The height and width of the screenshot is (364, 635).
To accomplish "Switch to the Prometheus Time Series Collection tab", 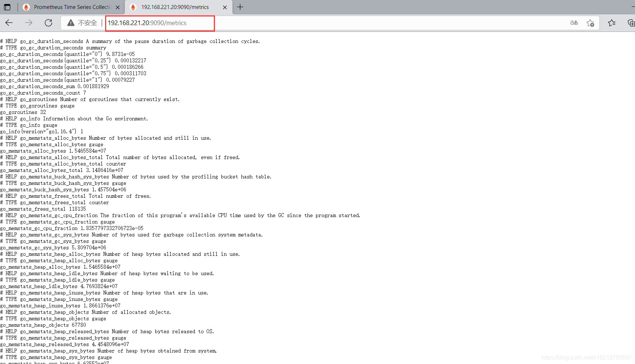I will point(72,7).
